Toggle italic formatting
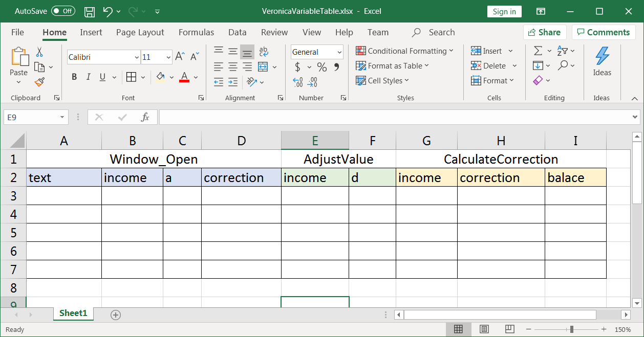 click(x=89, y=77)
